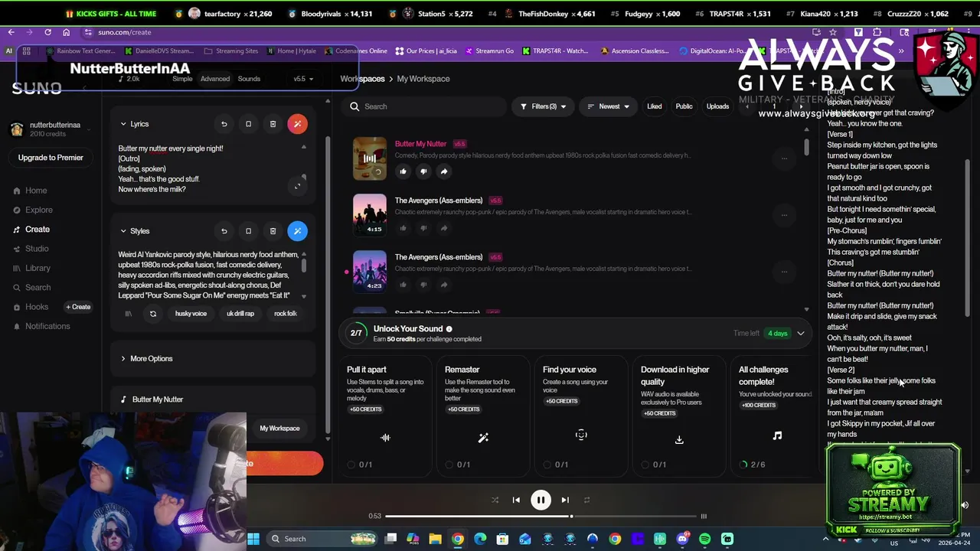Click Upgrade to Premier button
The image size is (980, 551).
tap(51, 158)
